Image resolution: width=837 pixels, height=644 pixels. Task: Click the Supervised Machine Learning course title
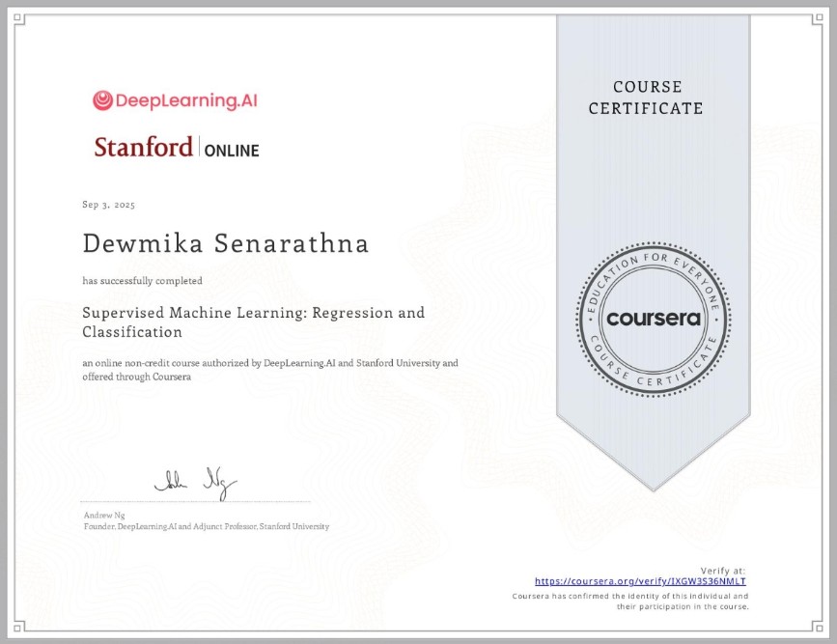[x=253, y=322]
